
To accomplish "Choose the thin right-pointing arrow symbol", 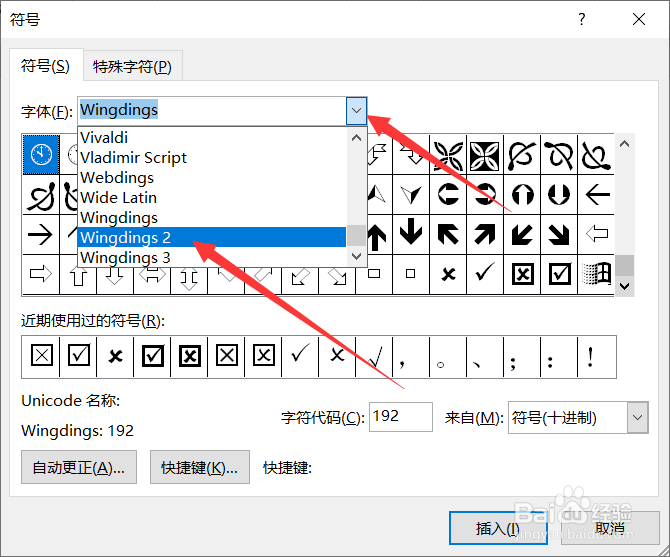I will 41,234.
